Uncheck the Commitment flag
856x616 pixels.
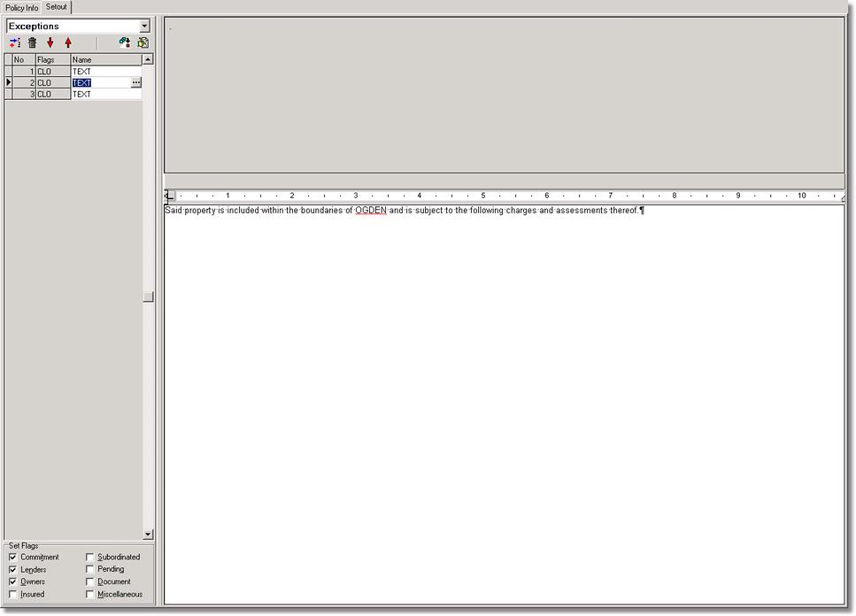12,557
